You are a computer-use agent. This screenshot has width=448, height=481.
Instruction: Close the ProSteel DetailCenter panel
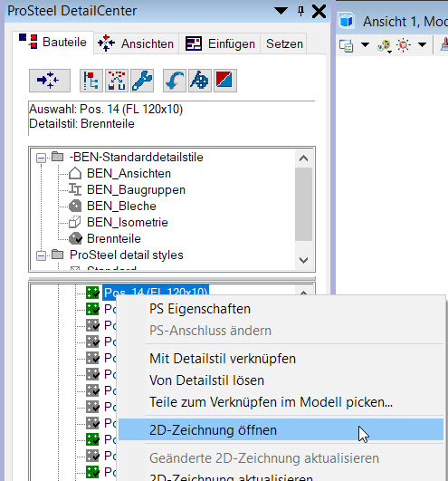coord(319,12)
